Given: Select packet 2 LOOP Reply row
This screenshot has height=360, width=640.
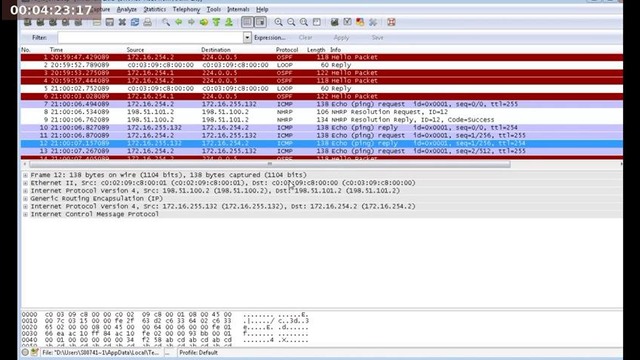Looking at the screenshot, I should [322, 65].
